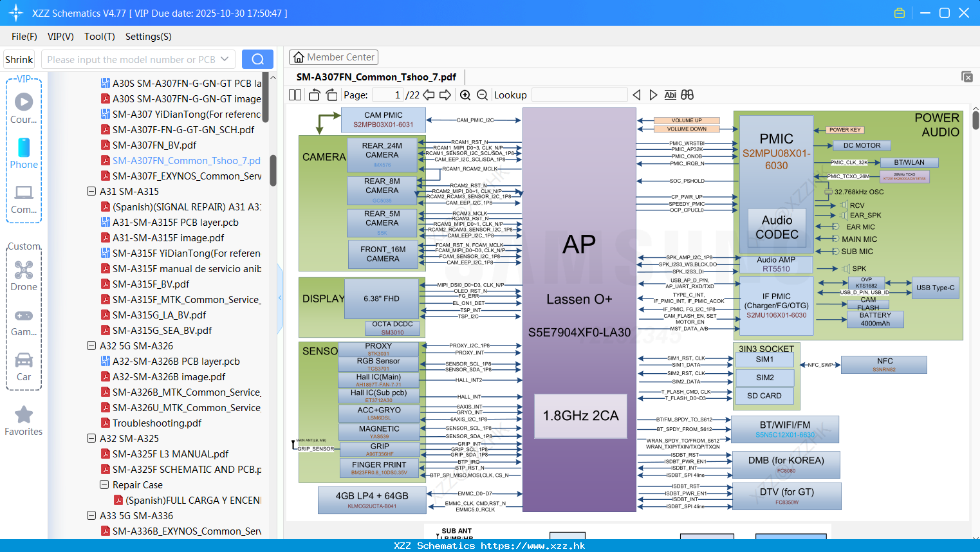The image size is (980, 552).
Task: Open A32-SM-A326B image.pdf
Action: pos(163,376)
